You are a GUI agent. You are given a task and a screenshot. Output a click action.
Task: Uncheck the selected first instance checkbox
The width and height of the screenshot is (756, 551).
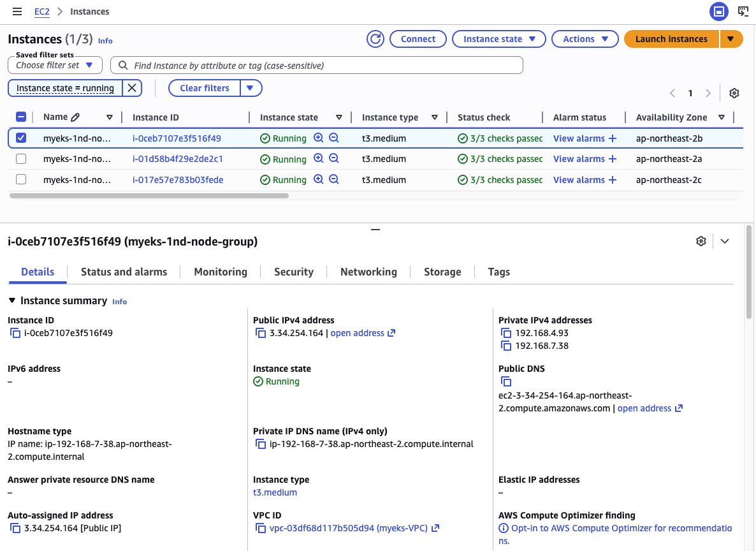coord(21,138)
